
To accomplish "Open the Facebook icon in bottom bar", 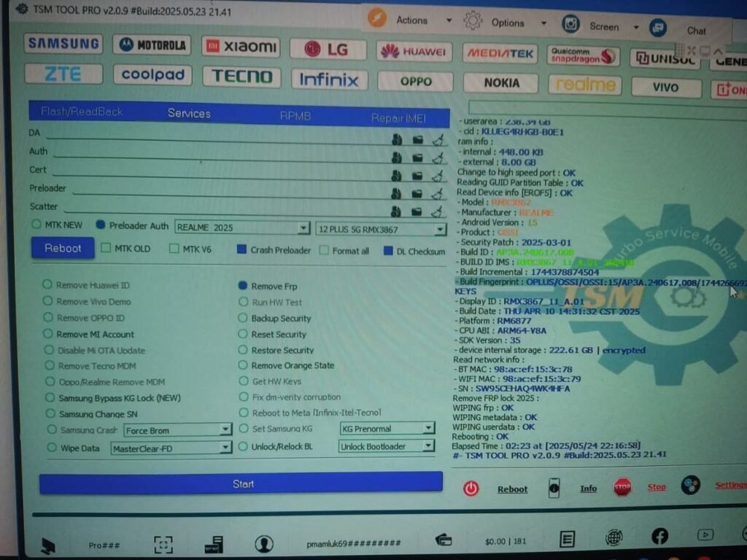I will [659, 537].
